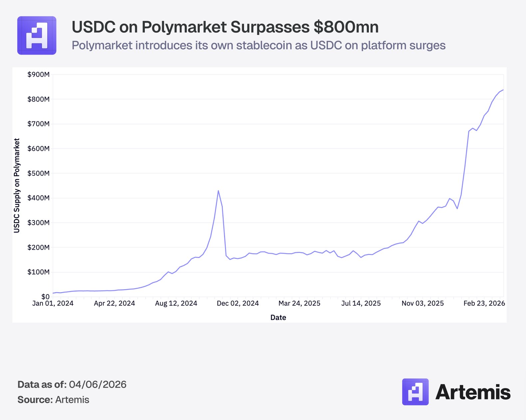The height and width of the screenshot is (420, 526).
Task: Click the Dec 02, 2024 date label
Action: (238, 304)
